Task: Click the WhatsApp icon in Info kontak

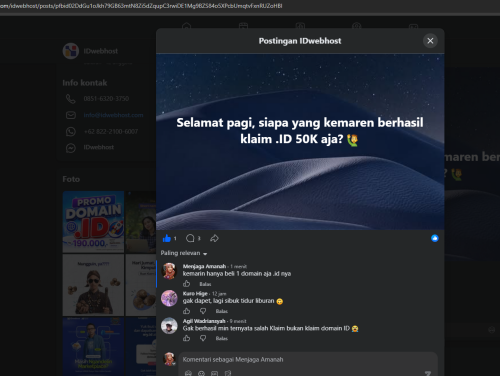Action: coord(71,131)
